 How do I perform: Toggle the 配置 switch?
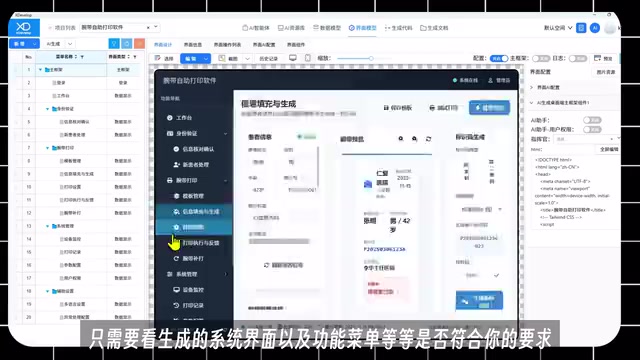tap(499, 58)
